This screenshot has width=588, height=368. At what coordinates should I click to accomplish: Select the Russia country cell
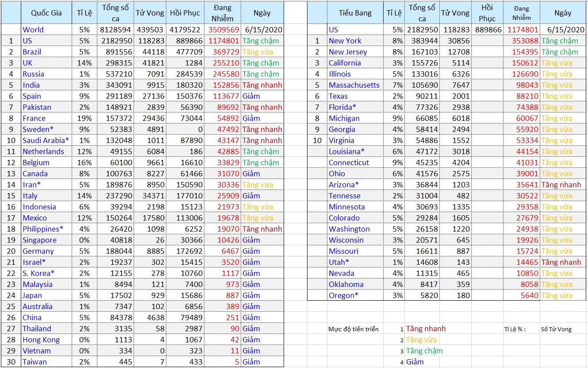pyautogui.click(x=46, y=74)
